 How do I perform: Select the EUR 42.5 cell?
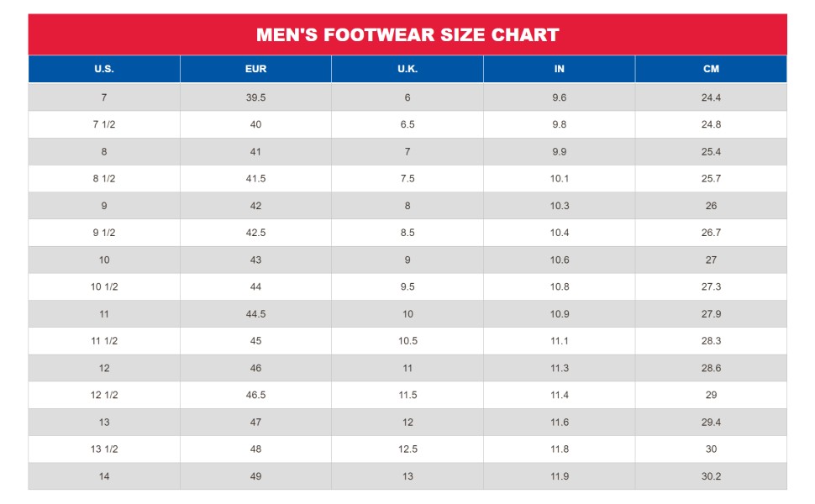(255, 233)
